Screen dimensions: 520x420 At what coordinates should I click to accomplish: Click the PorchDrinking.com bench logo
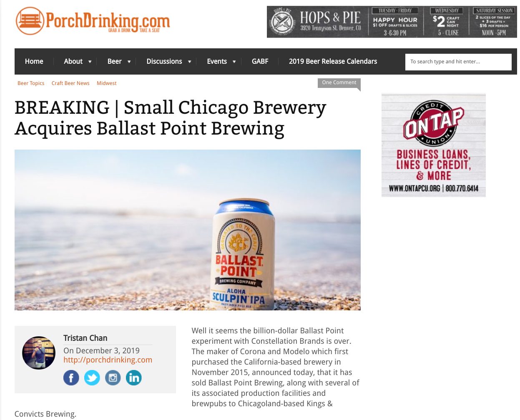(30, 21)
